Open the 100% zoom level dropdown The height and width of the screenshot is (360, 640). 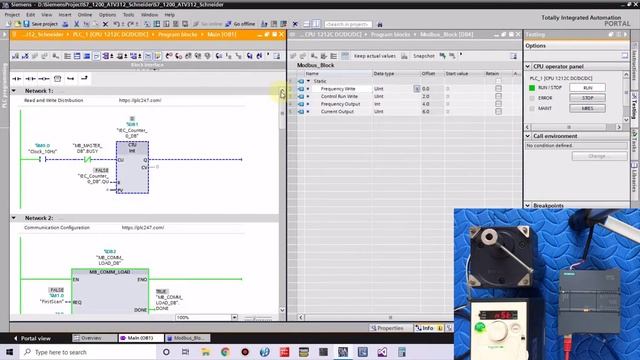pyautogui.click(x=234, y=317)
